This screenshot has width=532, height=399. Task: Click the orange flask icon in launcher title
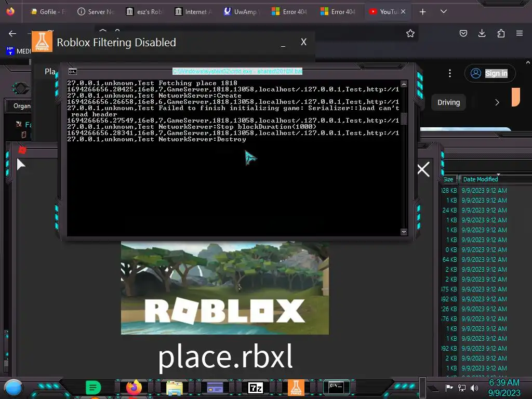[x=42, y=42]
